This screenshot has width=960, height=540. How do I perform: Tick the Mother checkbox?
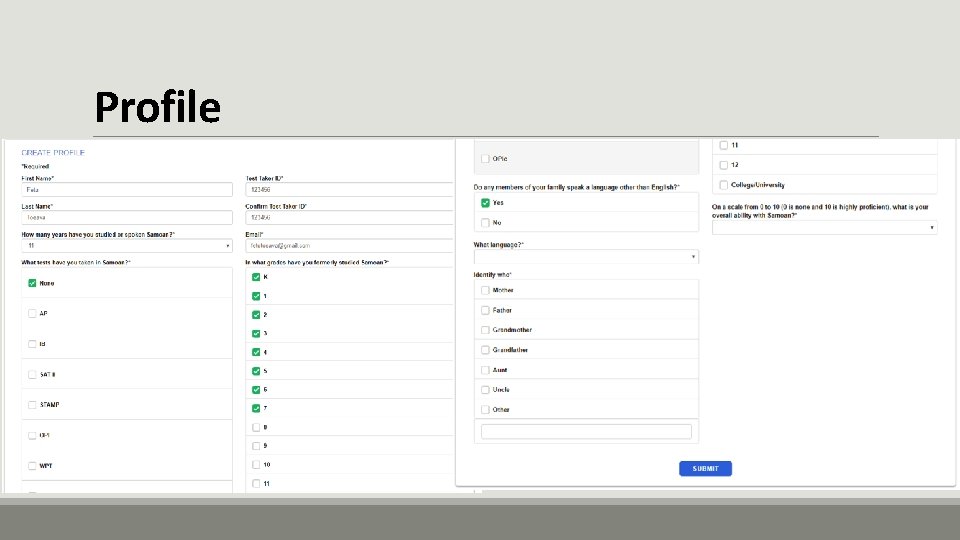coord(485,290)
